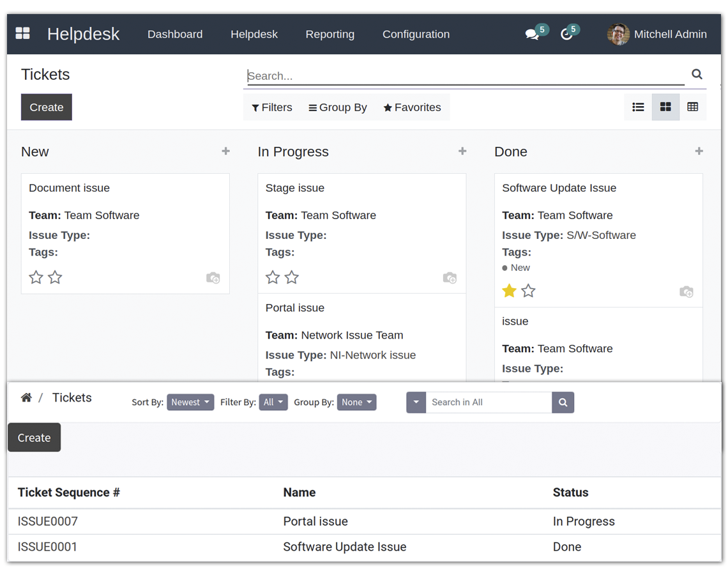Screen dimensions: 728x575
Task: Open the apps grid menu icon
Action: point(23,34)
